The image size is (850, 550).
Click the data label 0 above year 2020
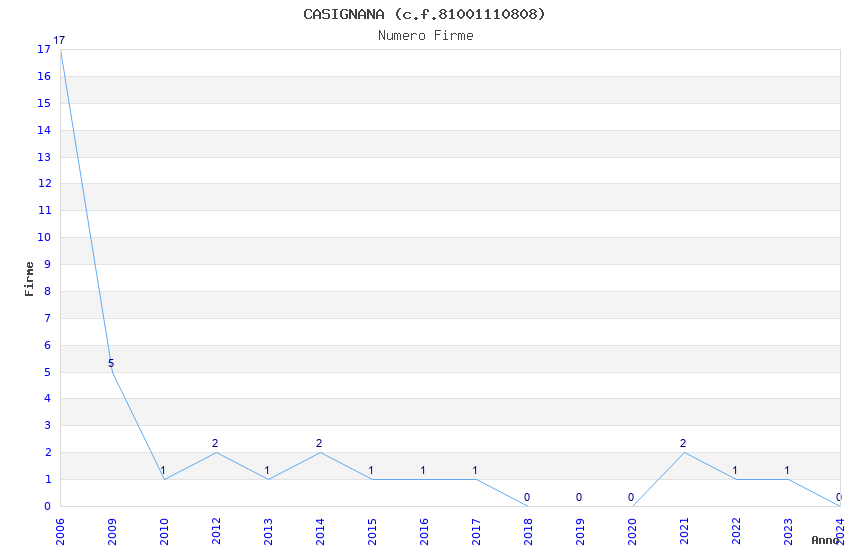pyautogui.click(x=631, y=497)
